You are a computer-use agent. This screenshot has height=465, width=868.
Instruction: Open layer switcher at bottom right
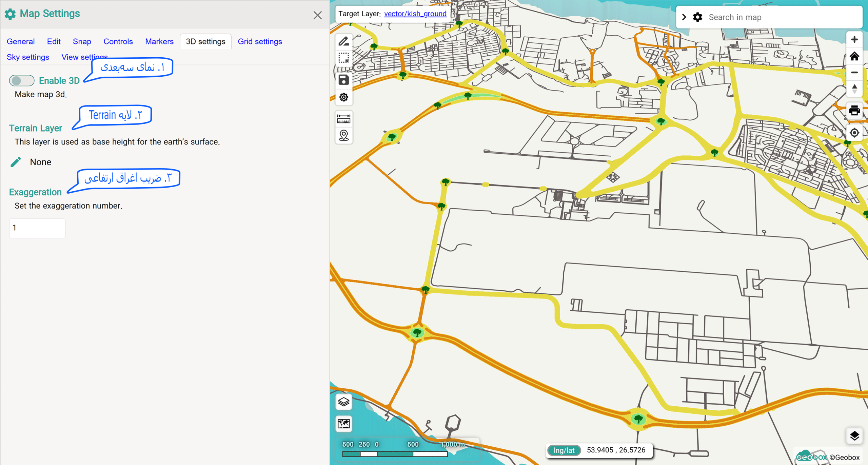(x=854, y=435)
